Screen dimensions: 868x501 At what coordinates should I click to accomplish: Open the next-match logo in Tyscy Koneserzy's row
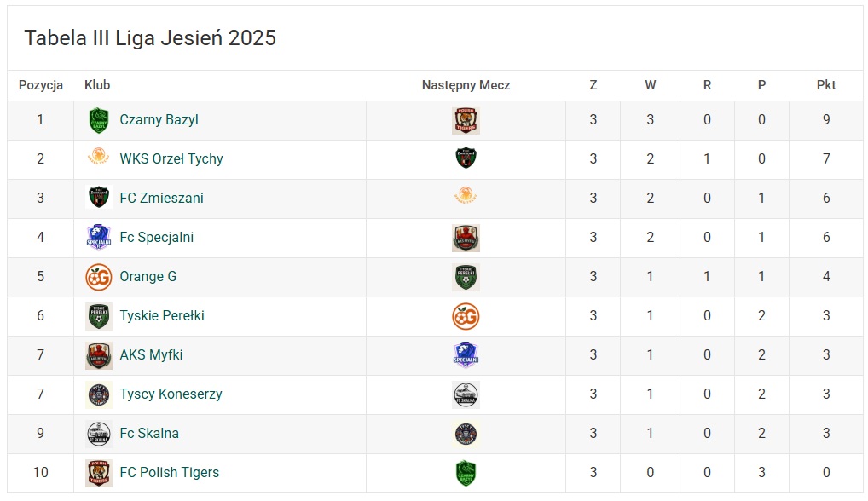point(466,394)
